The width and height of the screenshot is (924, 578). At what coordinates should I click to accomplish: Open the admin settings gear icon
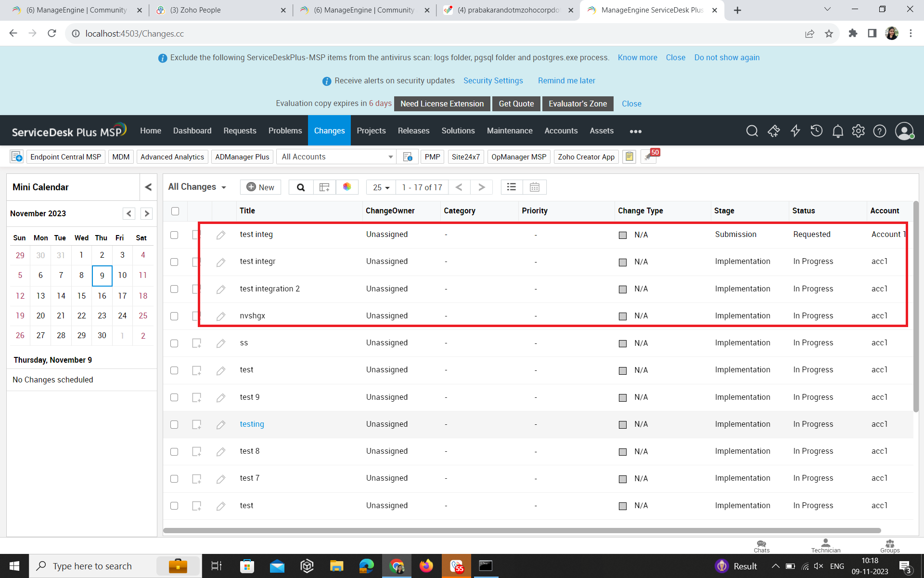click(858, 131)
